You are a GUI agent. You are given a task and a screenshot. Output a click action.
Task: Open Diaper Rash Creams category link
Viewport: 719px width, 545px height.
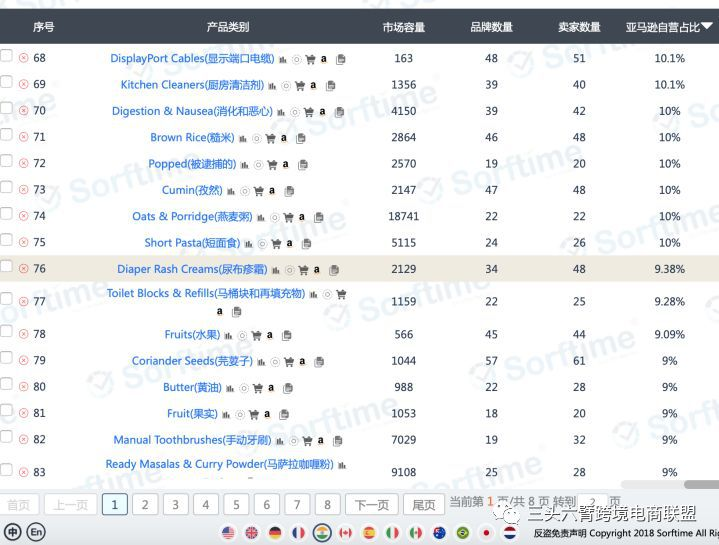192,270
